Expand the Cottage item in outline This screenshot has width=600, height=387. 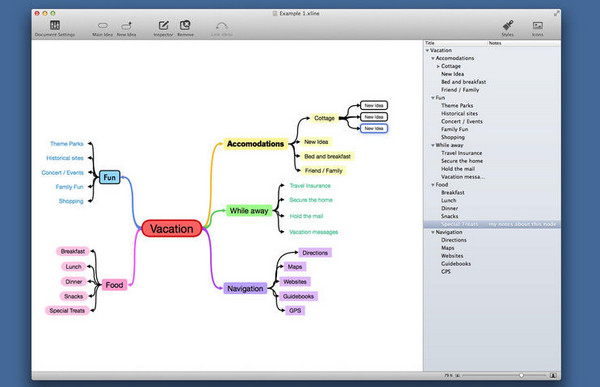pos(438,66)
